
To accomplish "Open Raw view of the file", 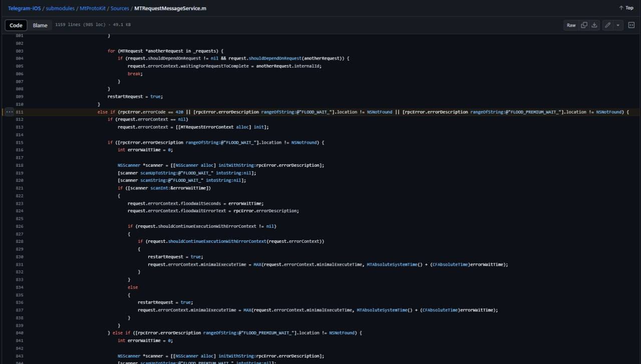I will click(571, 25).
